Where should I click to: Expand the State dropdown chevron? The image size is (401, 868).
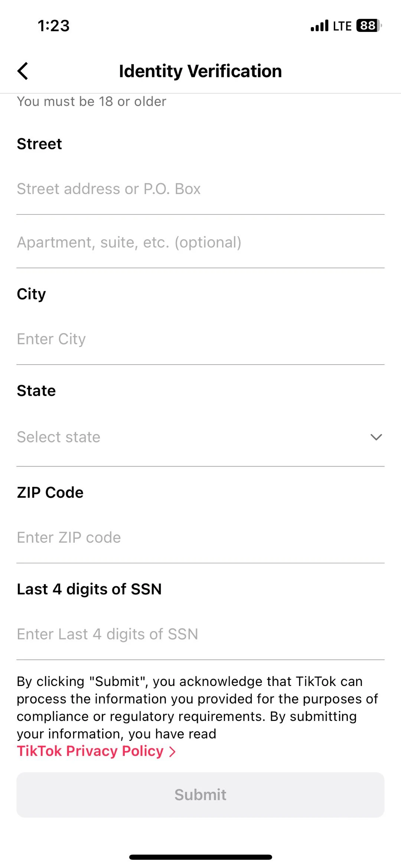376,437
